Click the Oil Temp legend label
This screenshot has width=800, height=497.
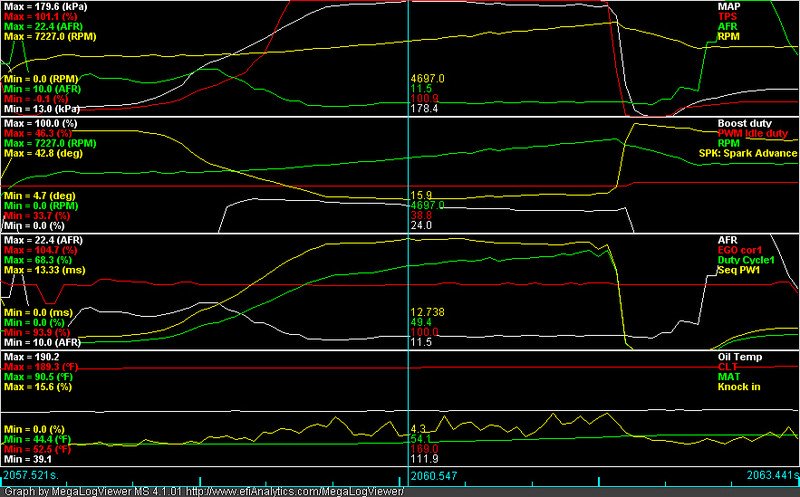coord(740,357)
